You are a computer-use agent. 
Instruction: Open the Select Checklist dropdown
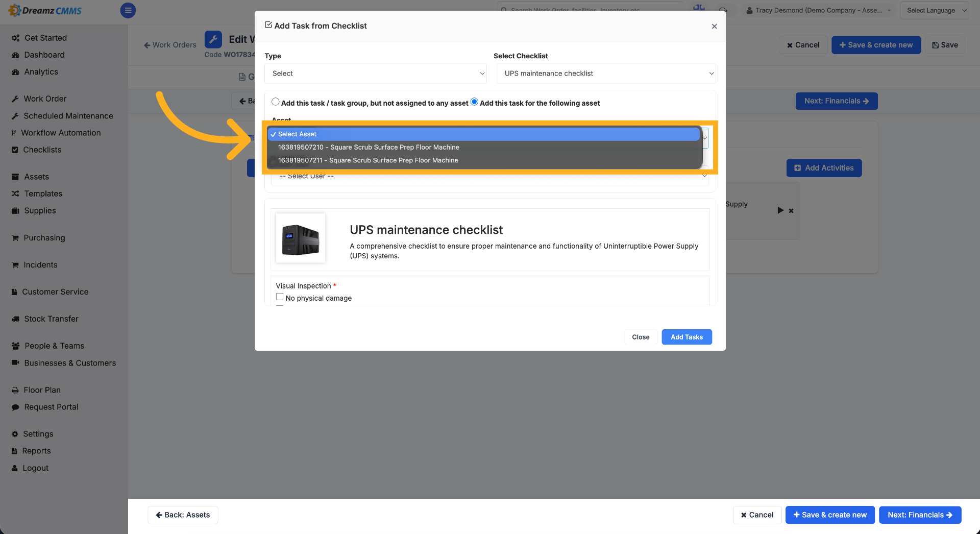point(606,74)
